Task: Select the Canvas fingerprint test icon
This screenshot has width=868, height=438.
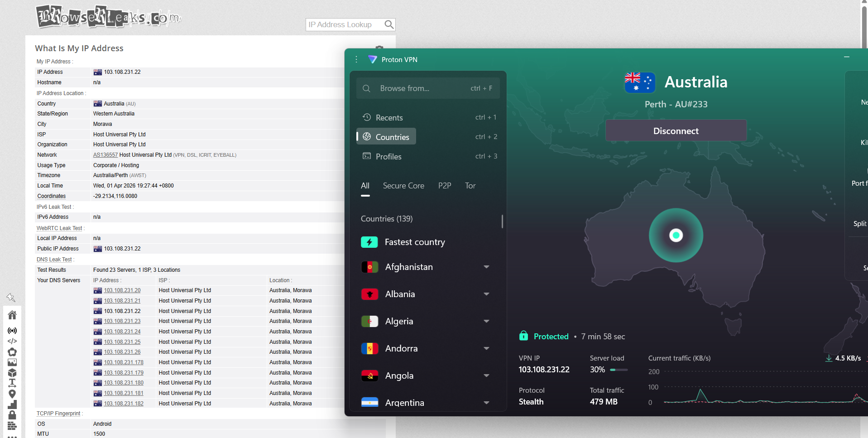Action: (x=12, y=352)
